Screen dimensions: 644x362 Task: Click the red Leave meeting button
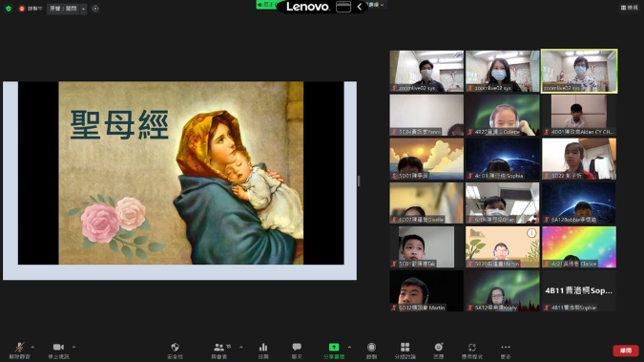(626, 351)
